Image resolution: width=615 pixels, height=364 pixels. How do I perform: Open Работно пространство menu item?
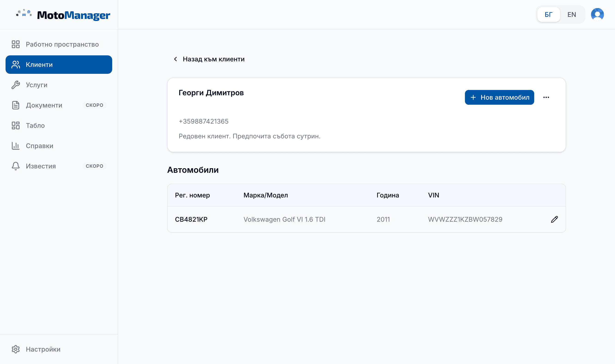pyautogui.click(x=59, y=44)
